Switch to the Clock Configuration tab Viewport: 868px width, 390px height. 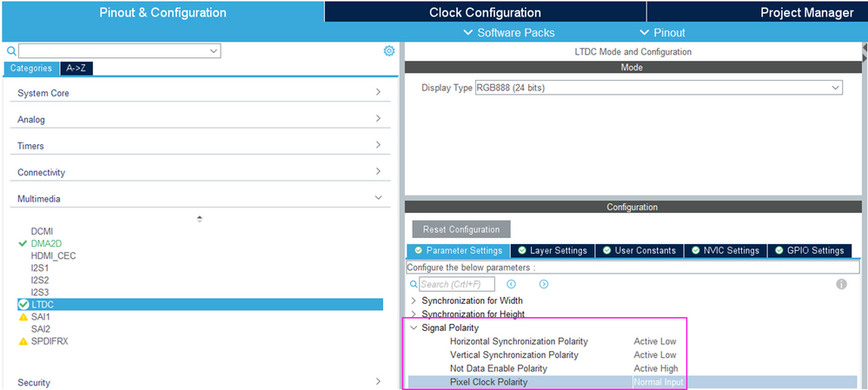(485, 12)
